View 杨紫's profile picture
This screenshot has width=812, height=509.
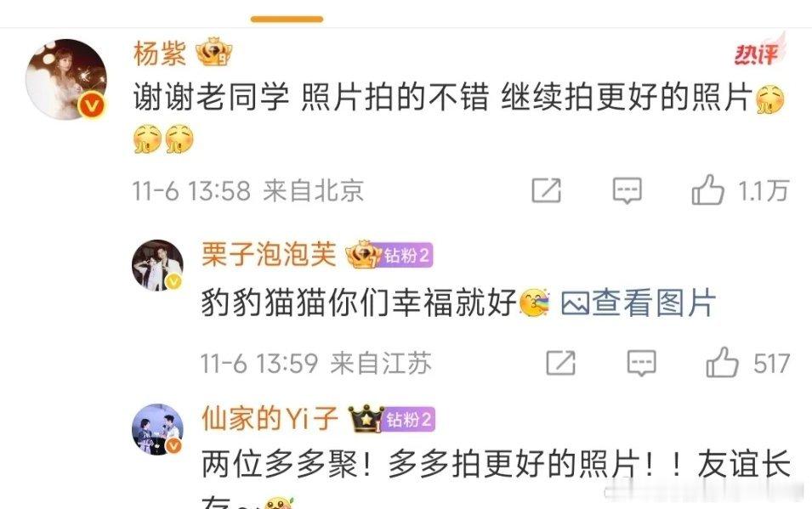tap(66, 79)
